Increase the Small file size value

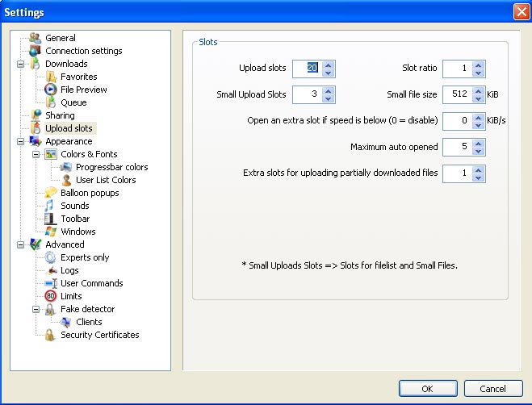[479, 91]
